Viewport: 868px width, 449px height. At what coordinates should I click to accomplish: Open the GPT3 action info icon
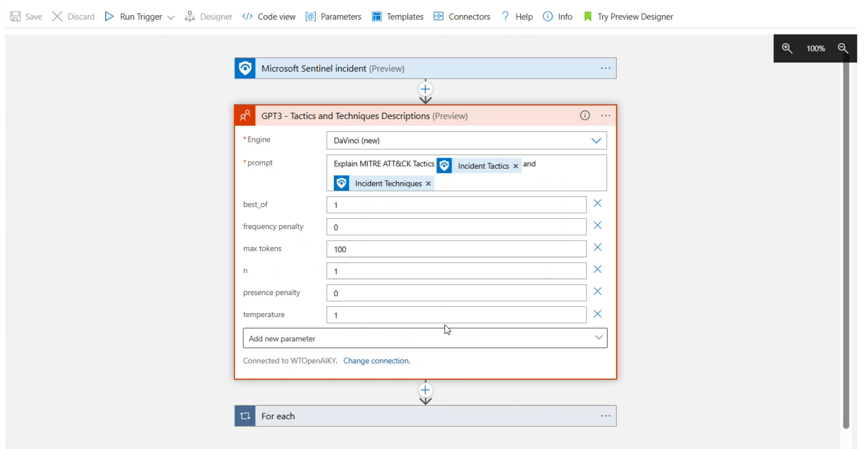point(585,115)
